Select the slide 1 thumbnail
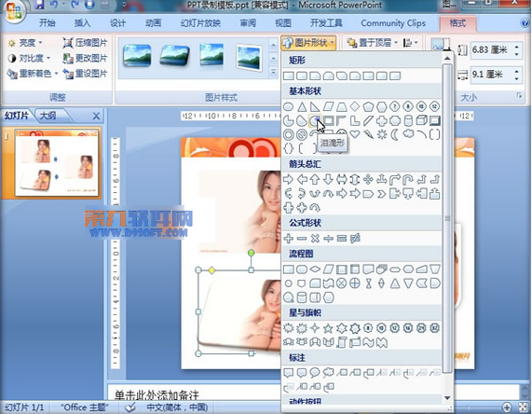Image resolution: width=532 pixels, height=414 pixels. pos(56,163)
